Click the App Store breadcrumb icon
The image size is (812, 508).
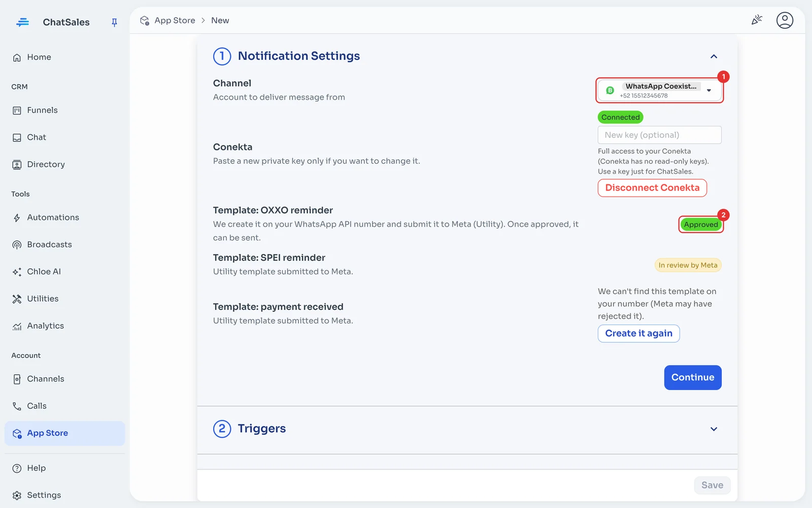[145, 20]
